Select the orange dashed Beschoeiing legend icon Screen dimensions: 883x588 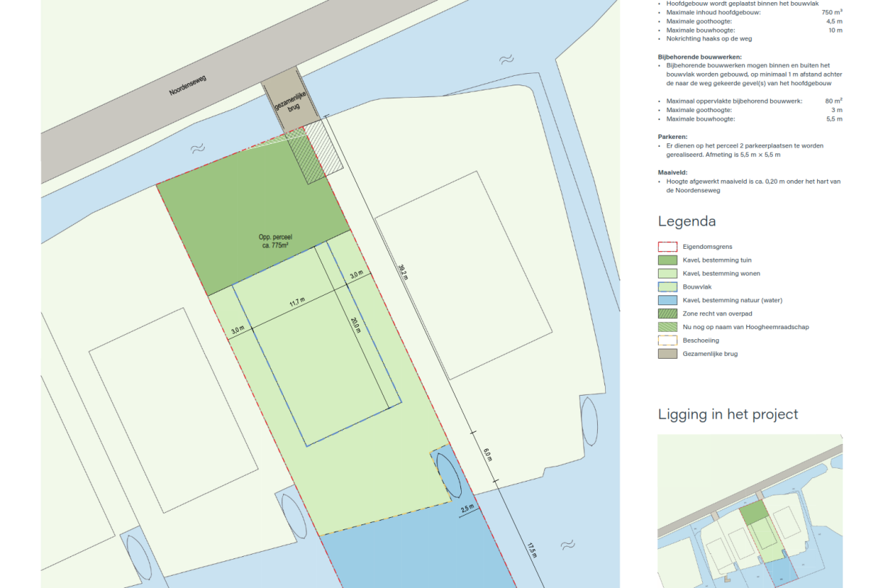pyautogui.click(x=667, y=341)
